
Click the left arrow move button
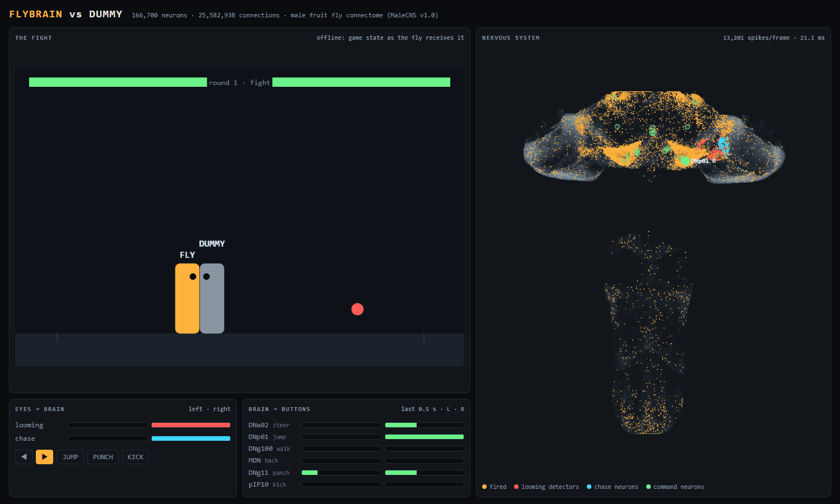24,457
